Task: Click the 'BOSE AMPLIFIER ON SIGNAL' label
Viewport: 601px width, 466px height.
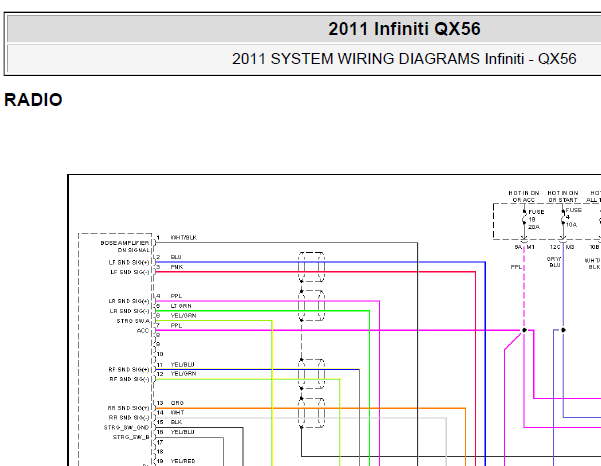Action: pyautogui.click(x=125, y=246)
